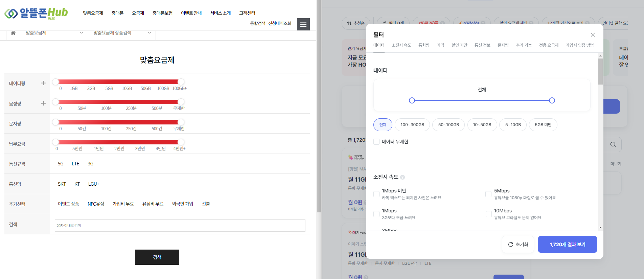Viewport: 644px width, 279px height.
Task: Expand the 음성량 plus icon
Action: 43,103
